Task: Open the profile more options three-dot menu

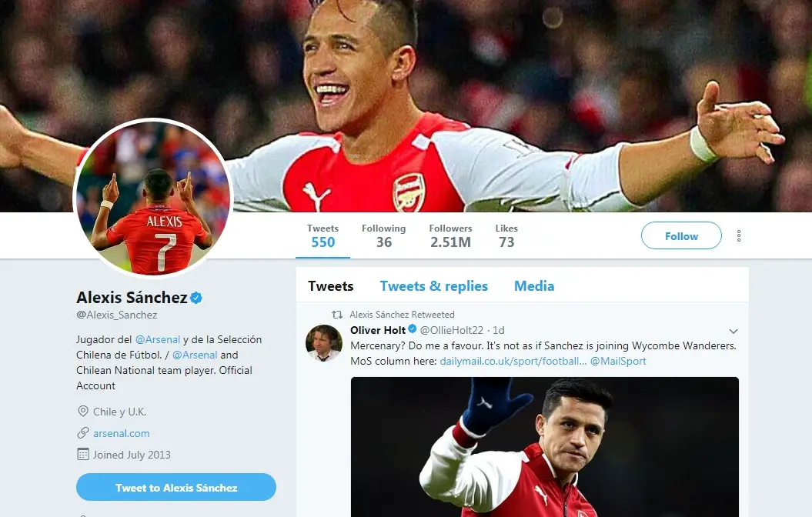Action: [x=739, y=236]
